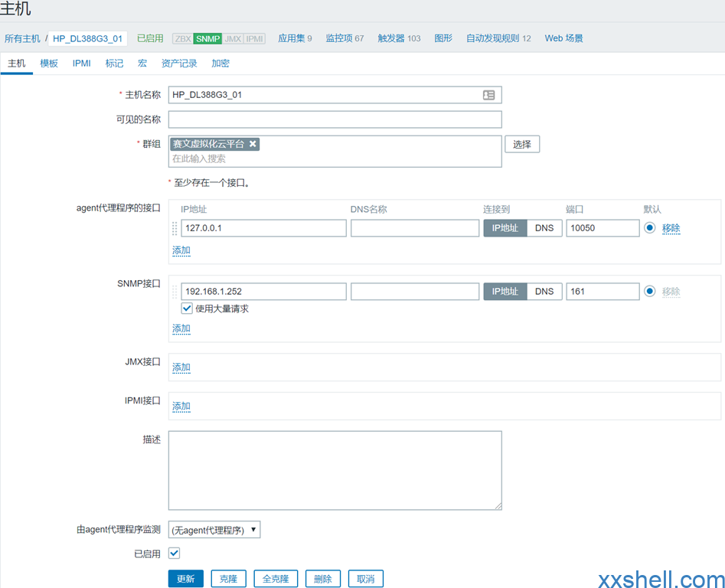Select default radio for SNMP interface

(650, 292)
